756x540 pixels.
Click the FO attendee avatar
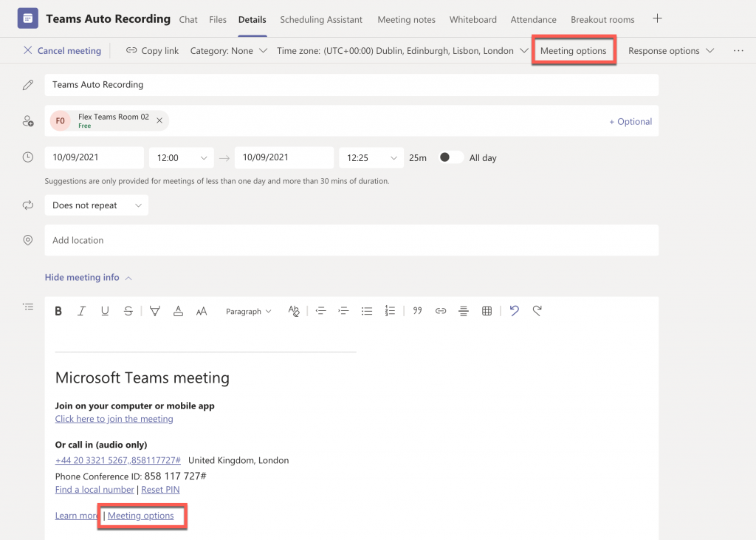pos(61,120)
